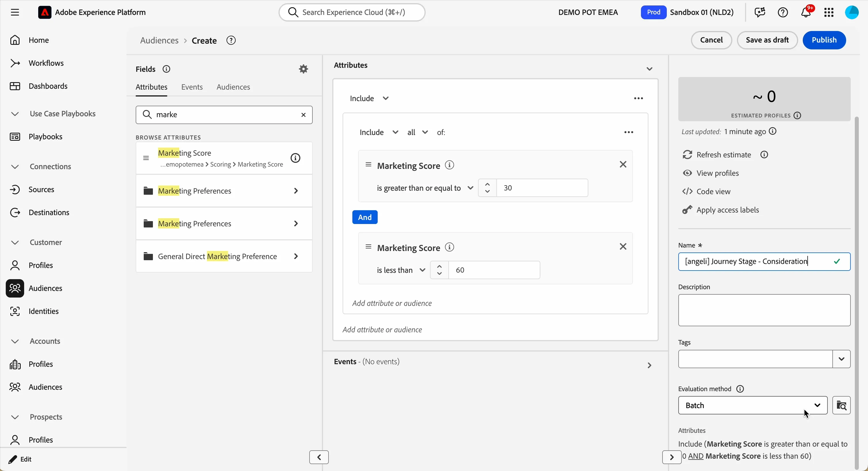
Task: Switch to the Audiences fields tab
Action: tap(233, 87)
